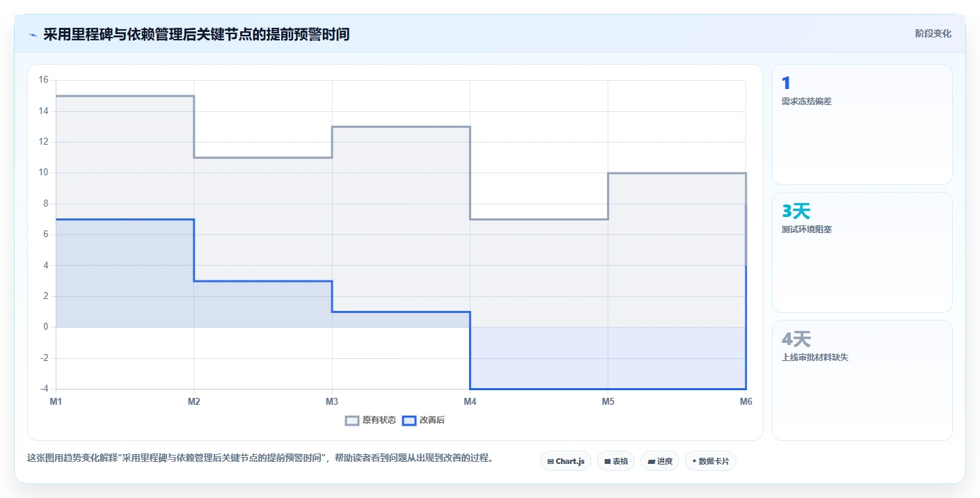
Task: Click the M4 x-axis label
Action: pos(470,401)
